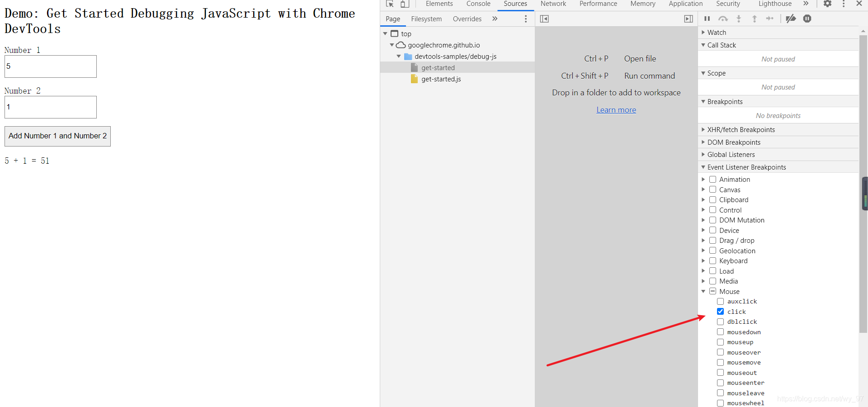The height and width of the screenshot is (407, 868).
Task: Open the Performance panel
Action: click(x=598, y=4)
